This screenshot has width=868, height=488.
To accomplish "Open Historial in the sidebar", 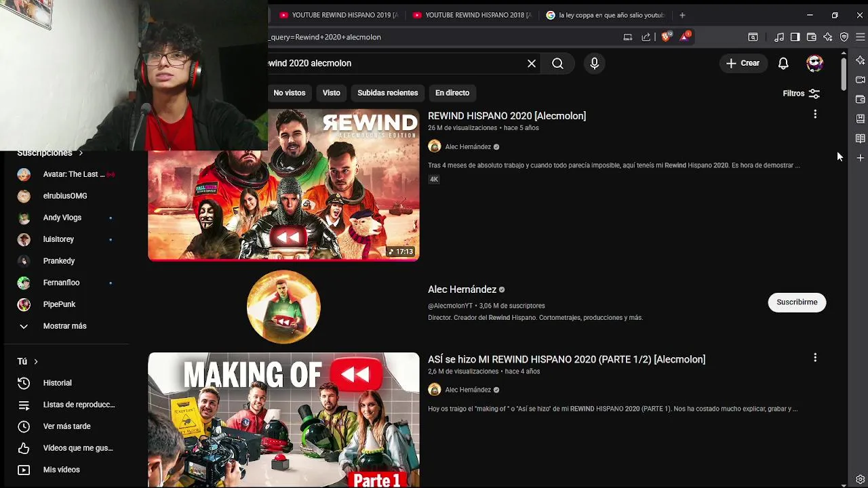I will [x=66, y=383].
